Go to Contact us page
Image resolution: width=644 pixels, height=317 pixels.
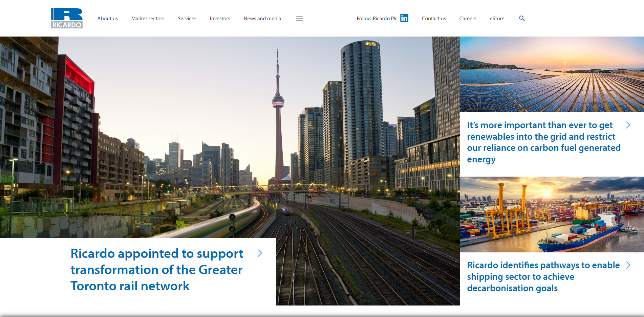pyautogui.click(x=434, y=19)
